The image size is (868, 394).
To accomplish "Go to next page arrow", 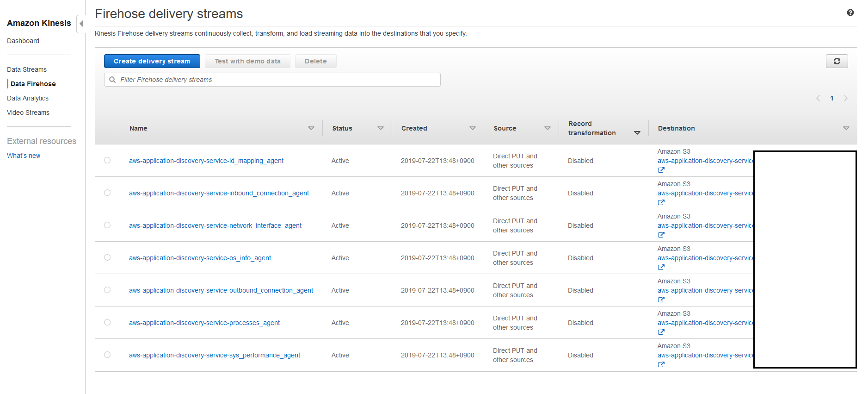I will [x=845, y=98].
